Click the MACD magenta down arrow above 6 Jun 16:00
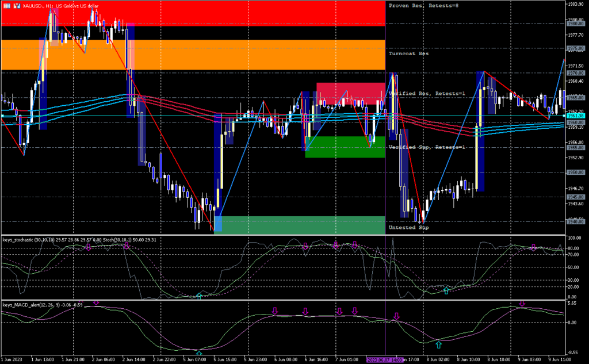 305,311
